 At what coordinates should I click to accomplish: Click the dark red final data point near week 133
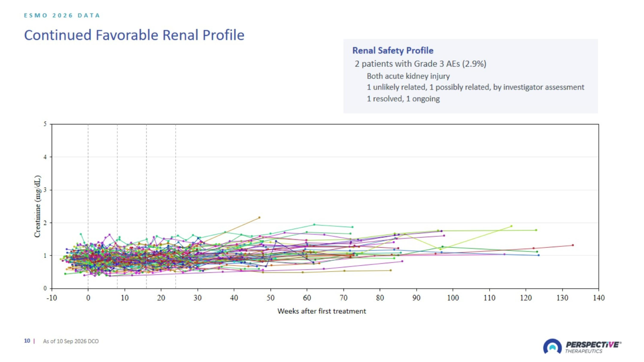573,245
